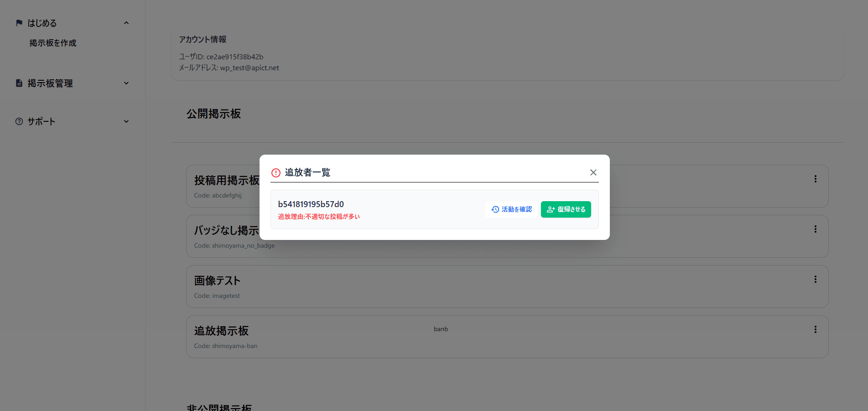
Task: Collapse the はじめる section chevron
Action: 126,23
